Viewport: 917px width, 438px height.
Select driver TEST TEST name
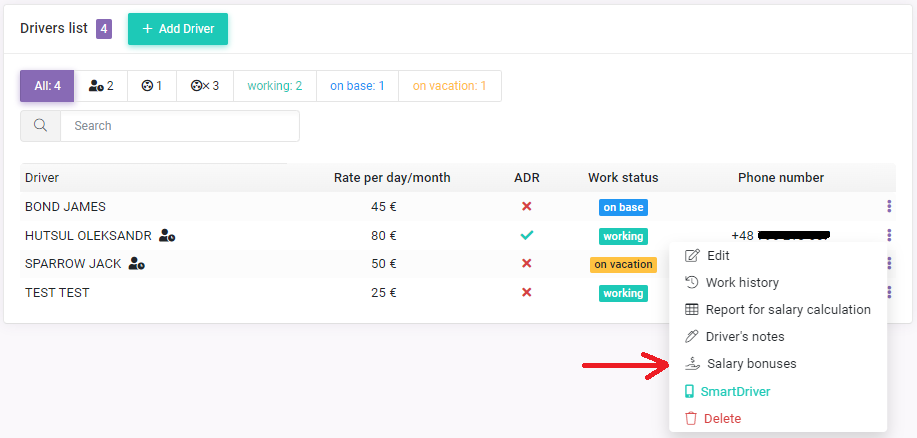[x=57, y=292]
